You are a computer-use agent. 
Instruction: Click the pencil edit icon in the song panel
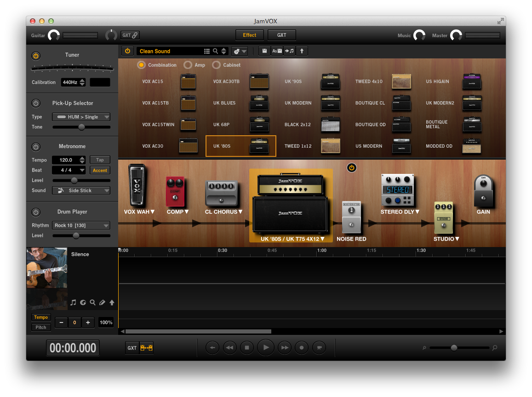click(102, 302)
